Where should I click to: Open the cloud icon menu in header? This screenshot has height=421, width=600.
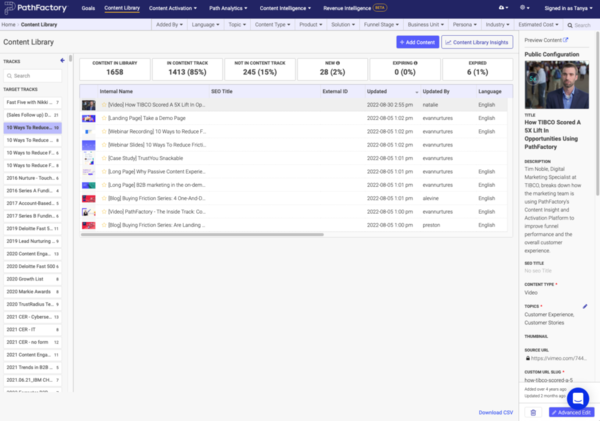point(503,8)
